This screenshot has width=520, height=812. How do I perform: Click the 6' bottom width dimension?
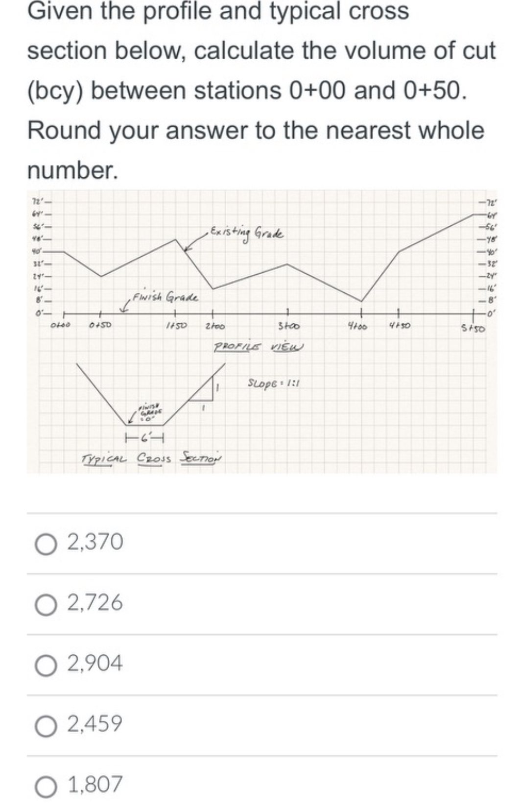(144, 437)
